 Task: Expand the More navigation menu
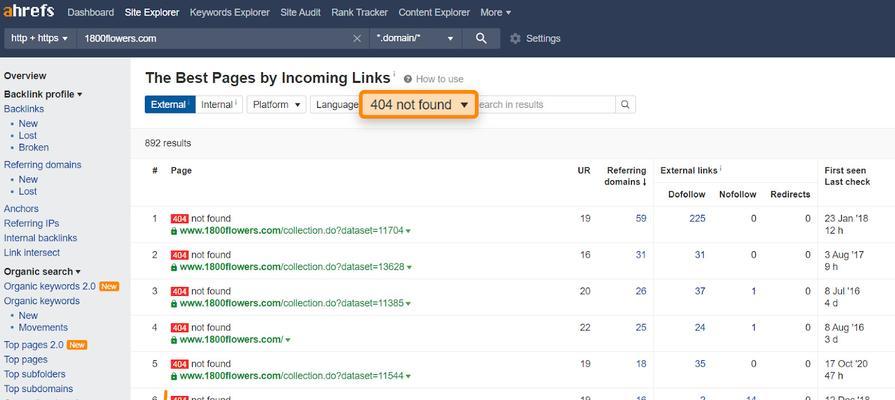495,12
